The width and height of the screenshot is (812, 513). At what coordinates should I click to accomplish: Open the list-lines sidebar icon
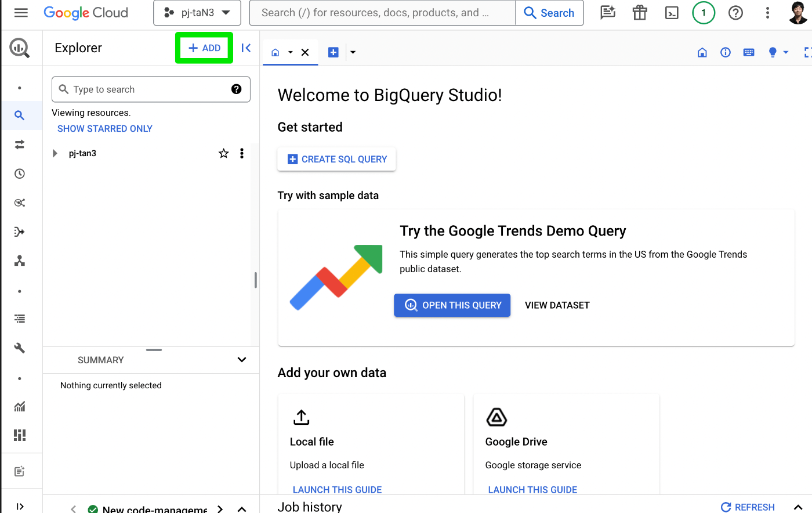coord(20,319)
